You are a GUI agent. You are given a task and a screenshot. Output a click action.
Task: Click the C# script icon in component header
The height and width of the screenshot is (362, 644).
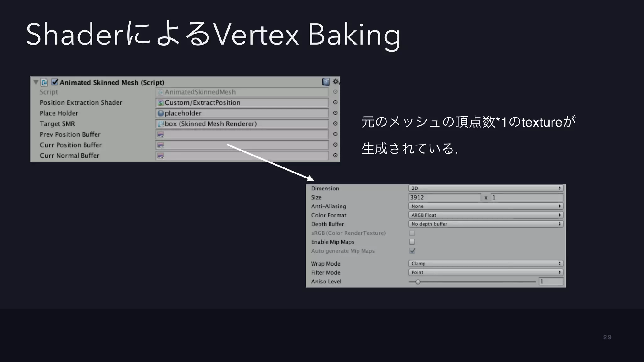(x=44, y=82)
